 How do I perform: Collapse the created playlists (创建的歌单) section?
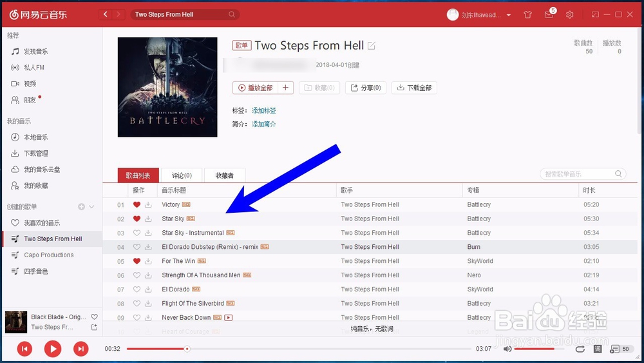point(91,207)
